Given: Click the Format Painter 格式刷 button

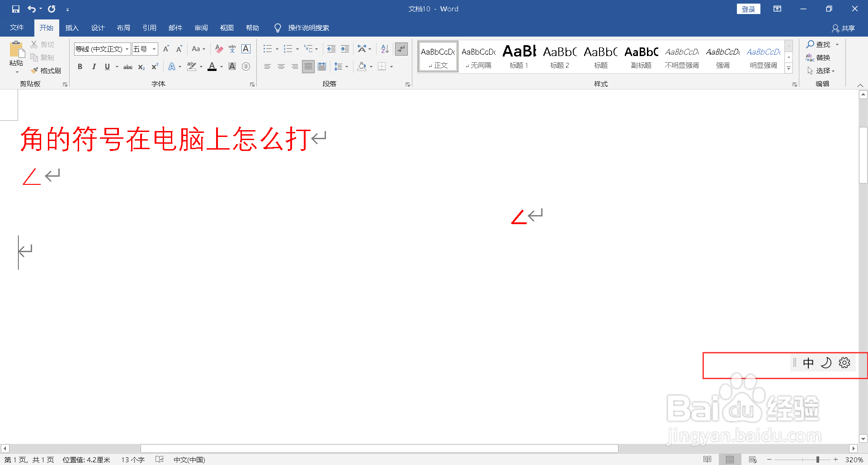Looking at the screenshot, I should [46, 71].
